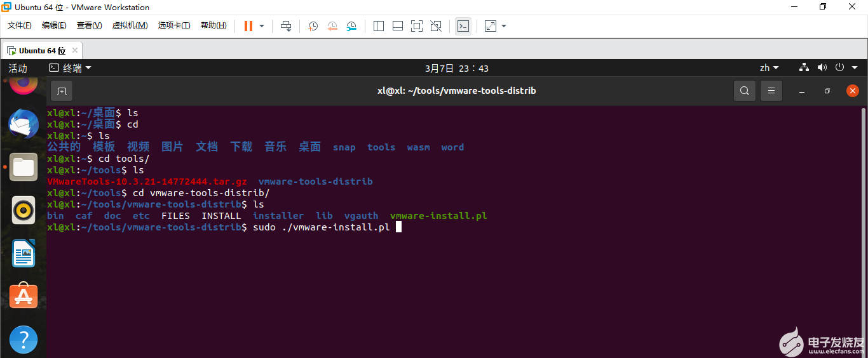This screenshot has width=868, height=358.
Task: Click the stretch guest display icon
Action: [x=491, y=26]
